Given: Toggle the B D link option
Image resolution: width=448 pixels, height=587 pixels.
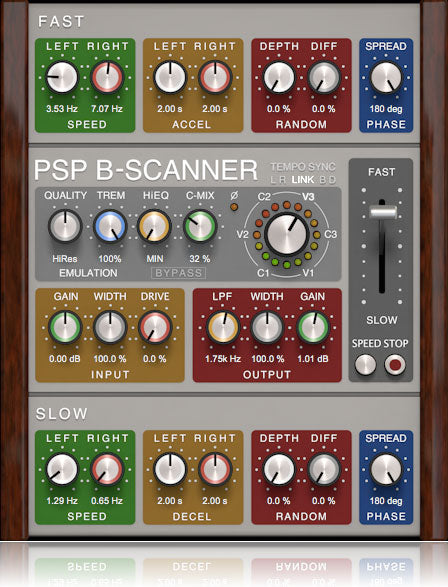Looking at the screenshot, I should click(x=327, y=180).
